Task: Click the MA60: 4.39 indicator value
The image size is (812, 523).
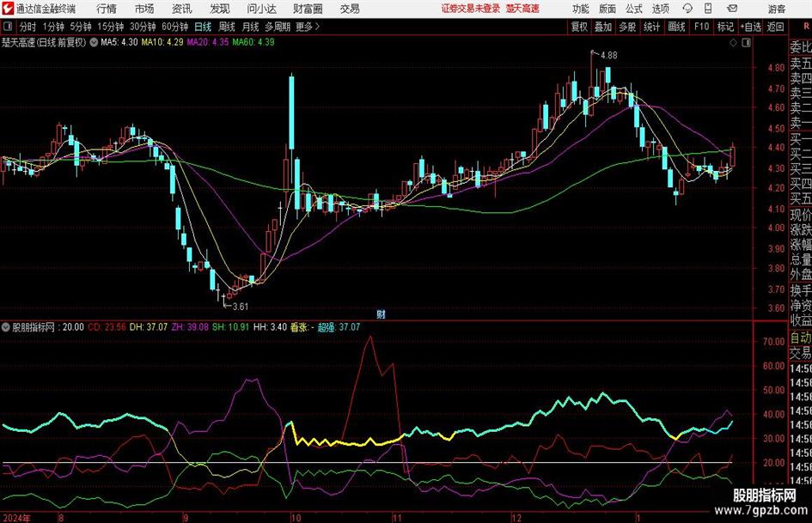Action: point(253,42)
